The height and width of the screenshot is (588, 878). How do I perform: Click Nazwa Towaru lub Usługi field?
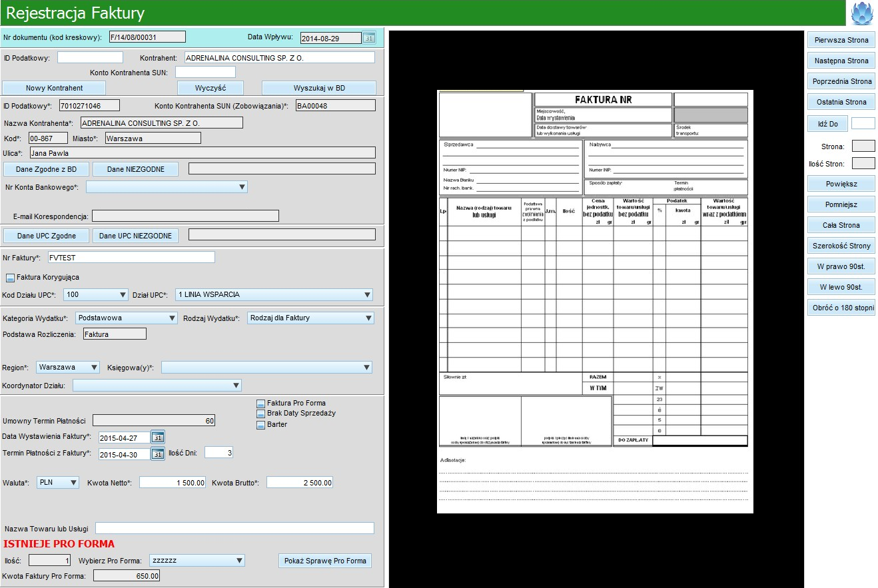click(x=235, y=528)
